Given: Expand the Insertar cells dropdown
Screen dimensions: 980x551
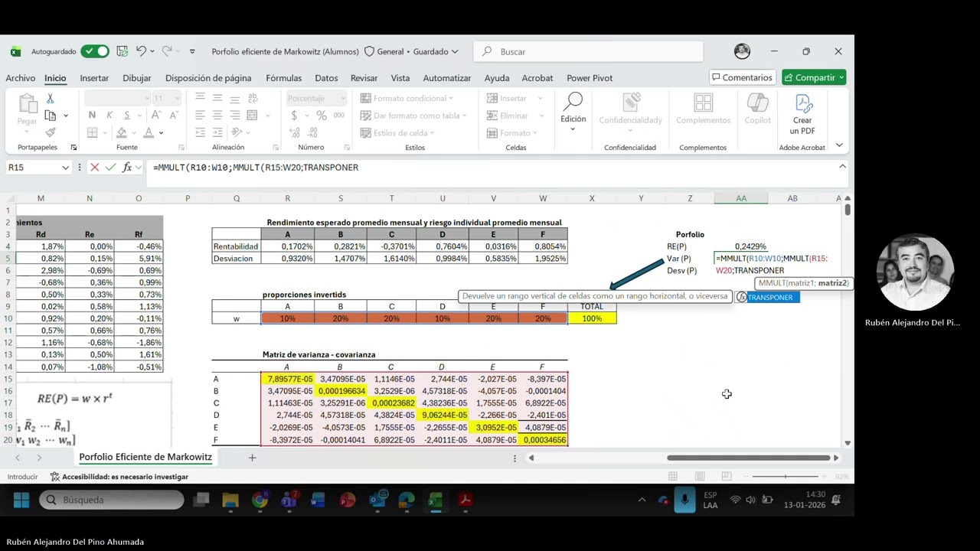Looking at the screenshot, I should tap(540, 98).
